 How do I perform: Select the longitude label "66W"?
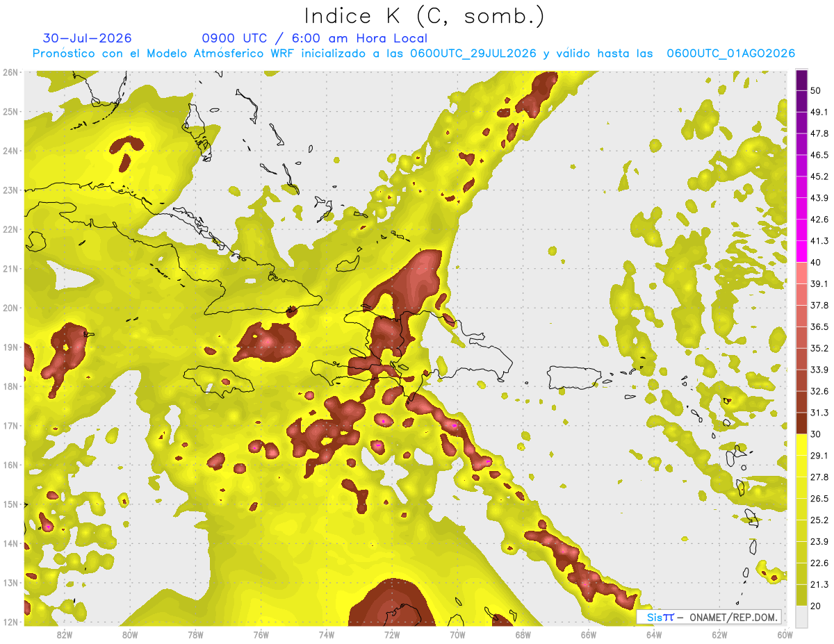pyautogui.click(x=589, y=635)
